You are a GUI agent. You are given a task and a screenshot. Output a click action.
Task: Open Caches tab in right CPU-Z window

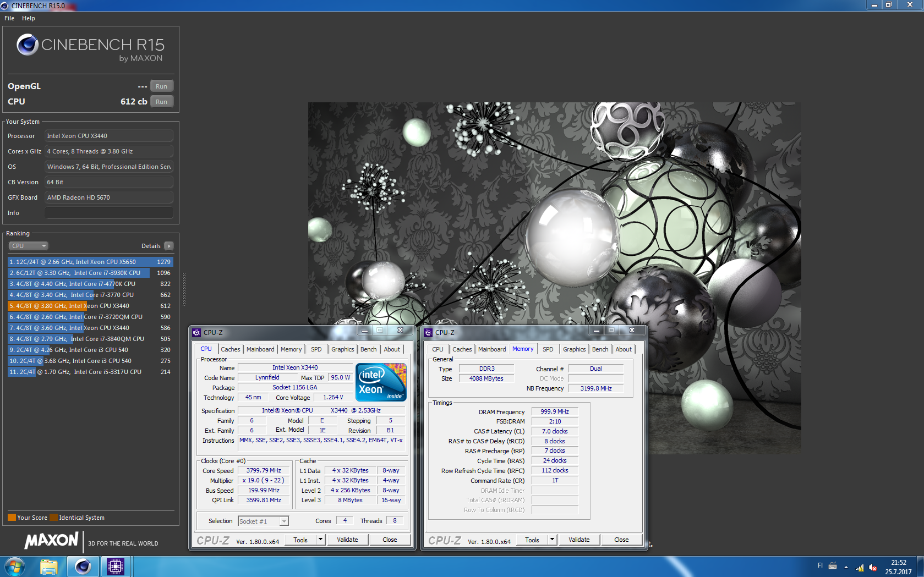[x=462, y=349]
